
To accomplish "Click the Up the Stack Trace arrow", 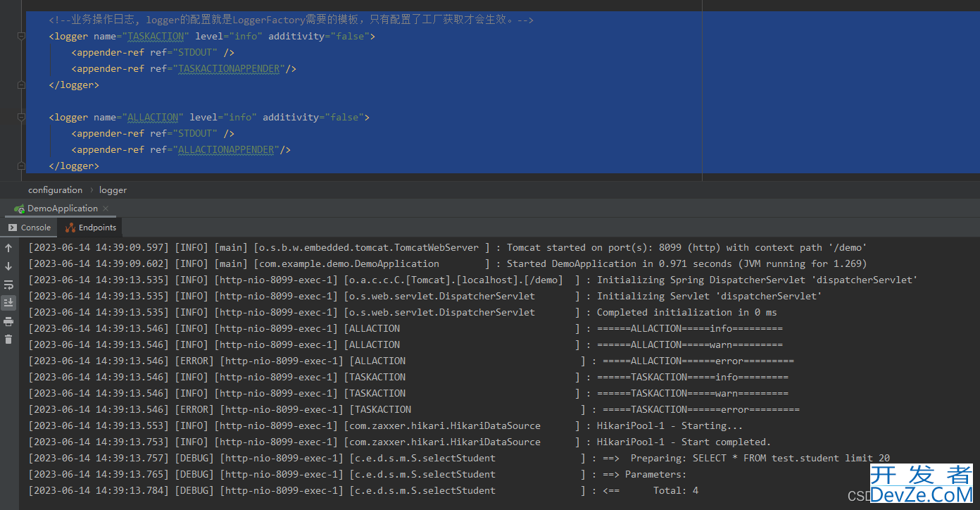I will point(8,248).
